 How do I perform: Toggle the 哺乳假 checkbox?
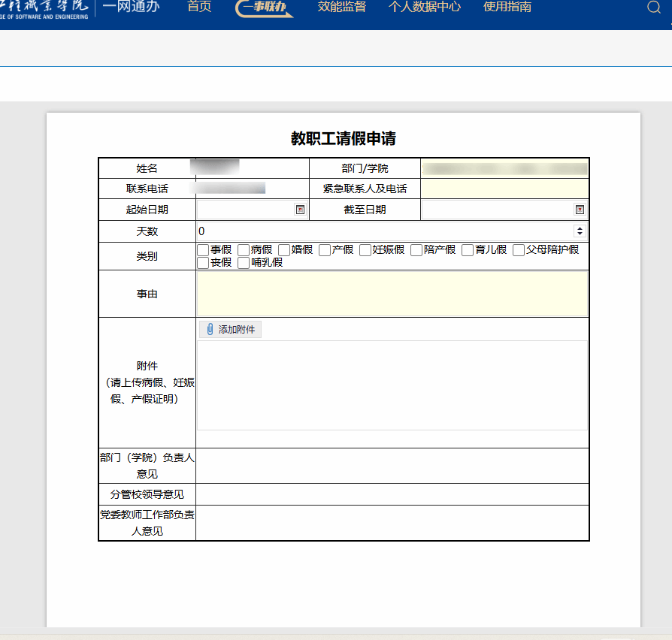click(244, 263)
